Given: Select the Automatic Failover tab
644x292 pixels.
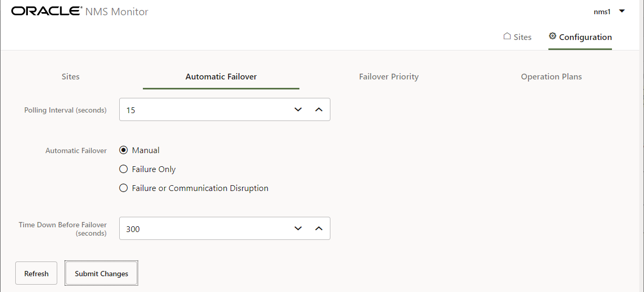Looking at the screenshot, I should tap(221, 77).
